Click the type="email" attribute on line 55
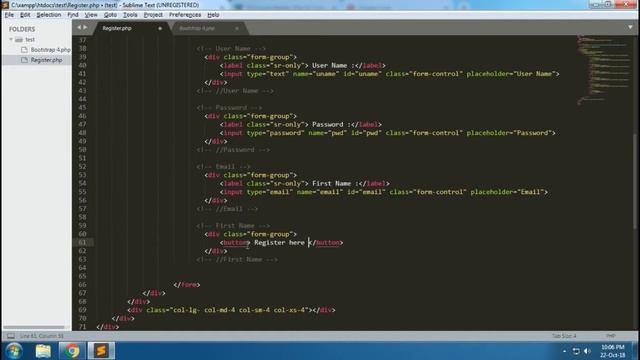Viewport: 640px width, 360px height. pos(270,192)
